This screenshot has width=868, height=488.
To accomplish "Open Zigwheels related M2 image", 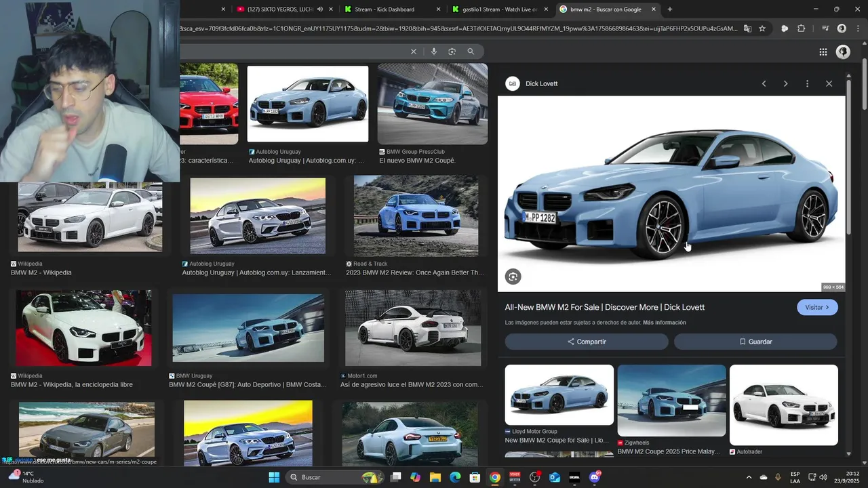I will 671,401.
